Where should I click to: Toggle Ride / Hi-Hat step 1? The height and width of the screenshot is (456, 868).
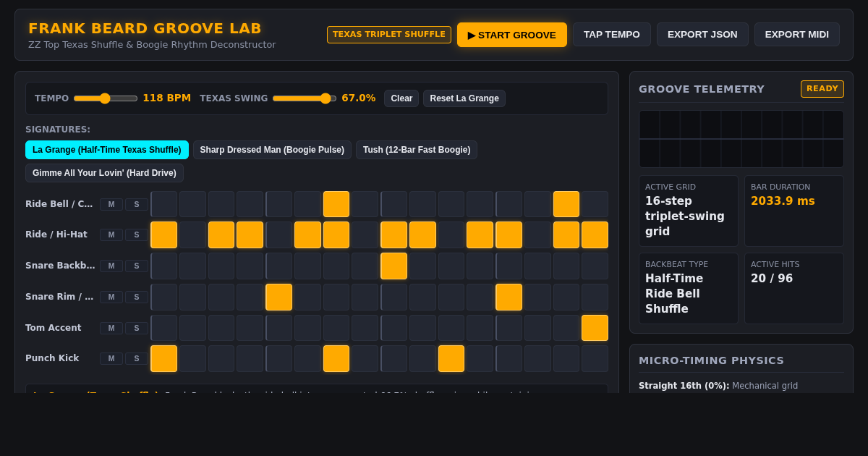[164, 235]
